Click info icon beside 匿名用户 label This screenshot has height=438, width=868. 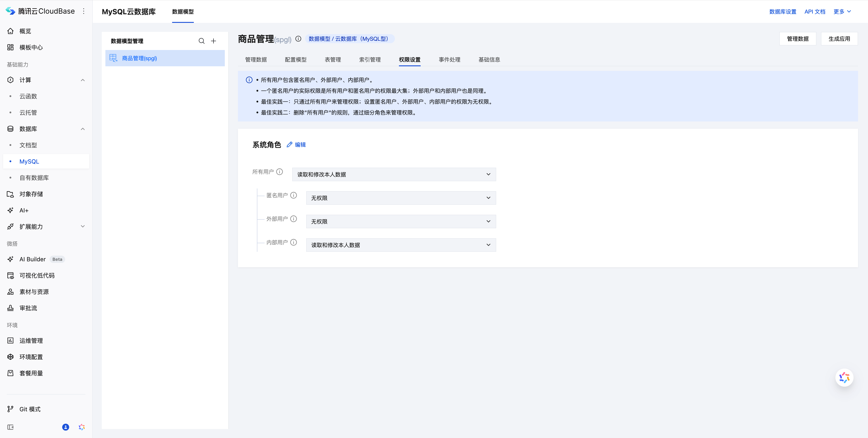(x=294, y=195)
